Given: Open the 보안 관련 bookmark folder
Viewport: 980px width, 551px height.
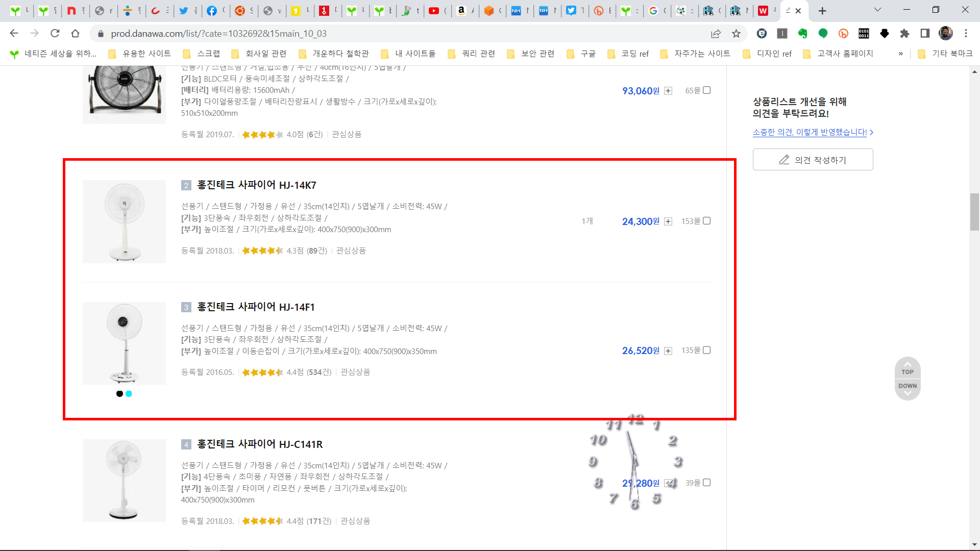Looking at the screenshot, I should [531, 54].
